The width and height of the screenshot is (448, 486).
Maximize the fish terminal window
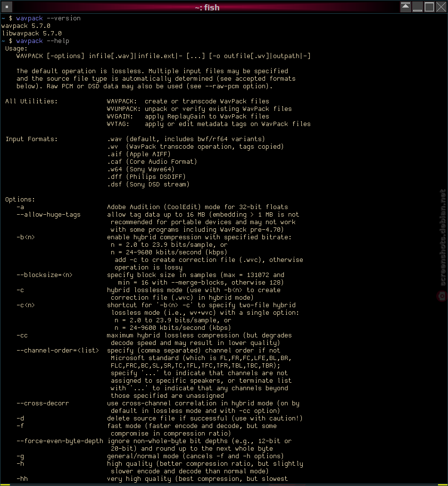pos(429,7)
